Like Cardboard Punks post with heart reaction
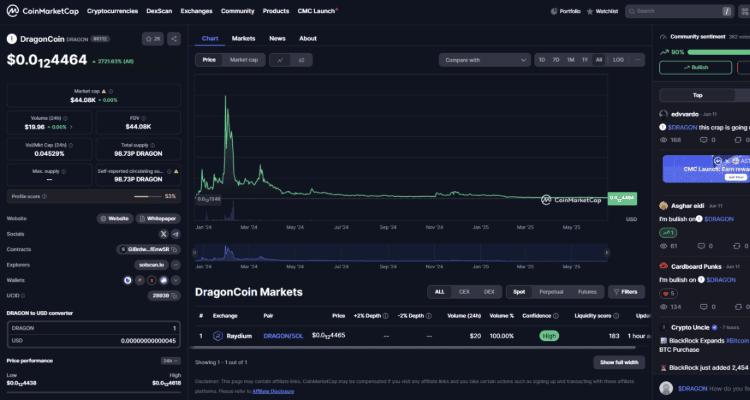The height and width of the screenshot is (400, 750). tap(668, 293)
